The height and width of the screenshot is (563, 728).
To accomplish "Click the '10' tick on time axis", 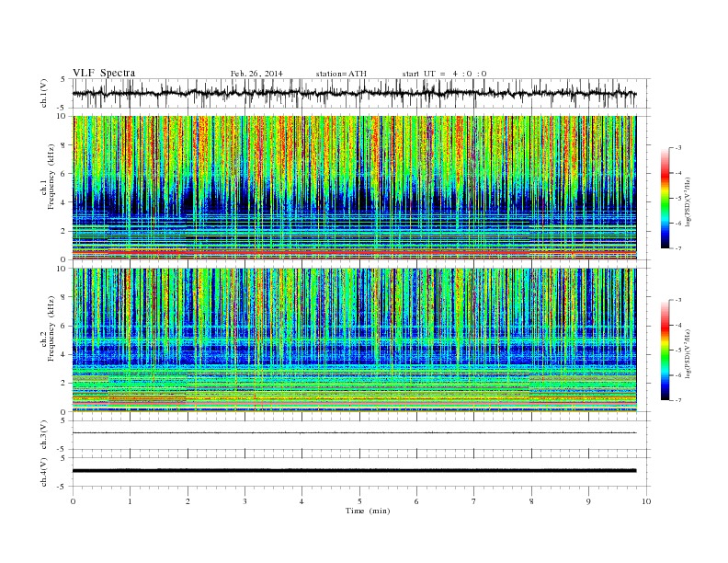I will tap(646, 501).
